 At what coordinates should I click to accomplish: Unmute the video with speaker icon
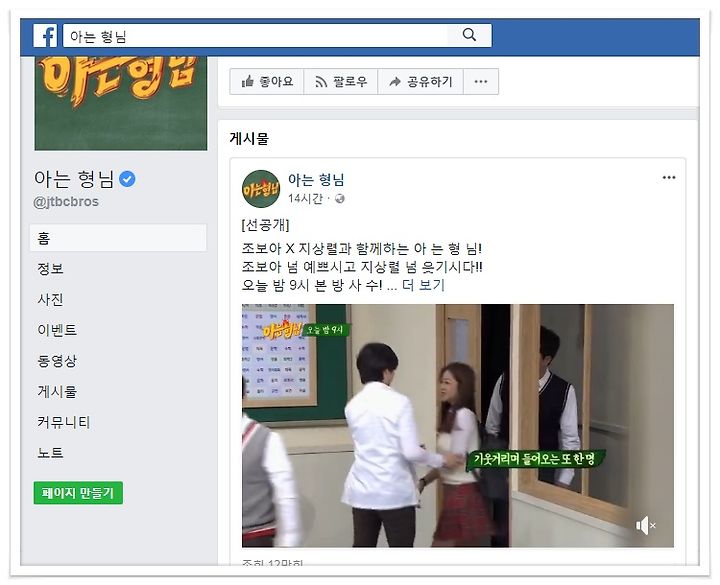point(645,525)
